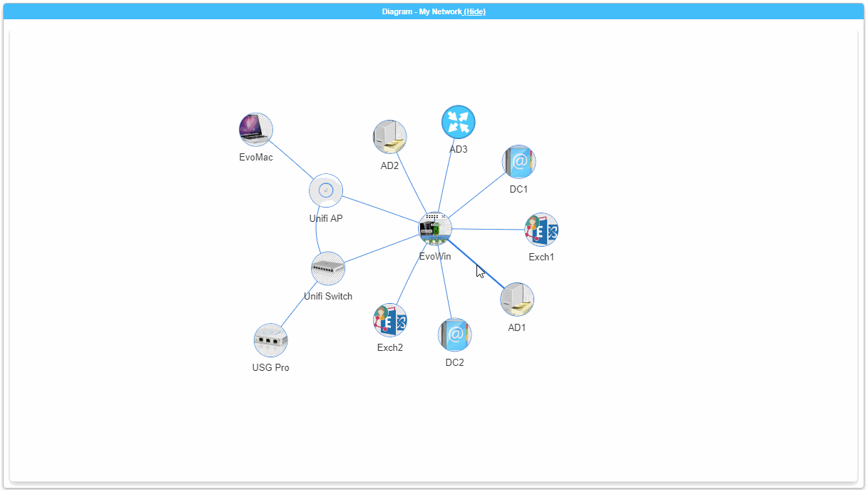Click the Unifi Switch device icon
Viewport: 868px width, 490px height.
tap(327, 268)
